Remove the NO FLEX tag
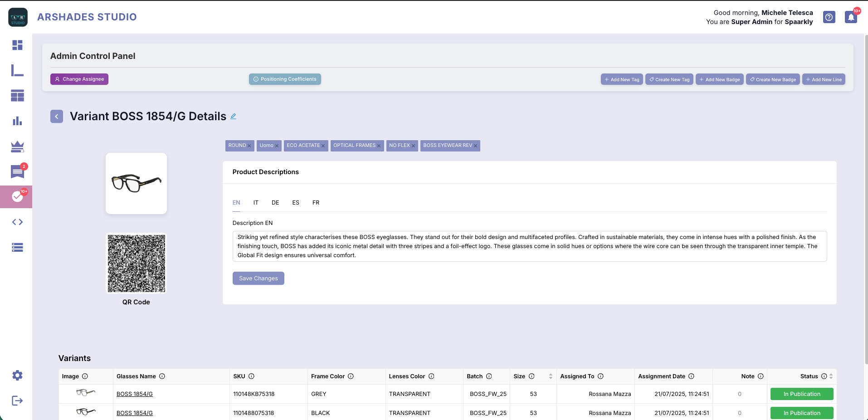 pos(413,146)
